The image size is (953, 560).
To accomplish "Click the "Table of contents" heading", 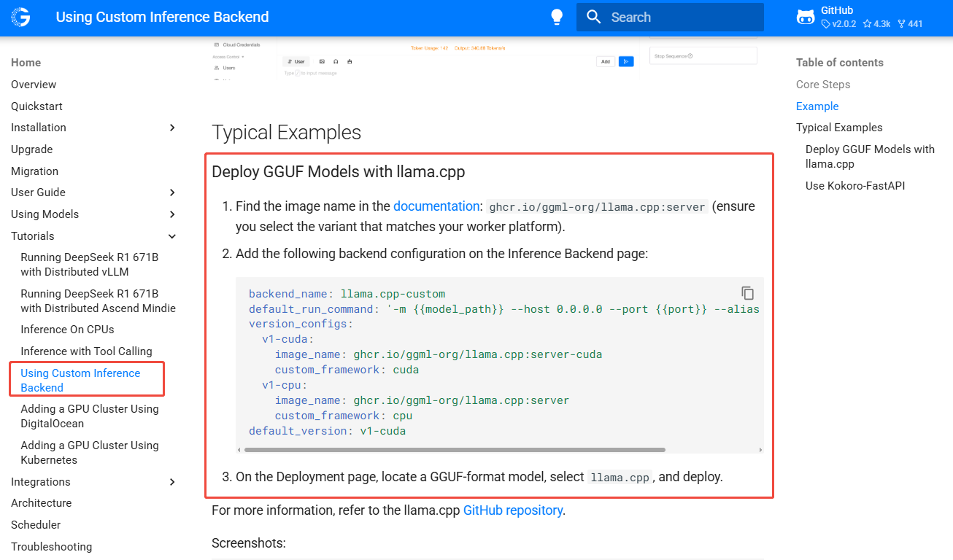I will pyautogui.click(x=840, y=63).
